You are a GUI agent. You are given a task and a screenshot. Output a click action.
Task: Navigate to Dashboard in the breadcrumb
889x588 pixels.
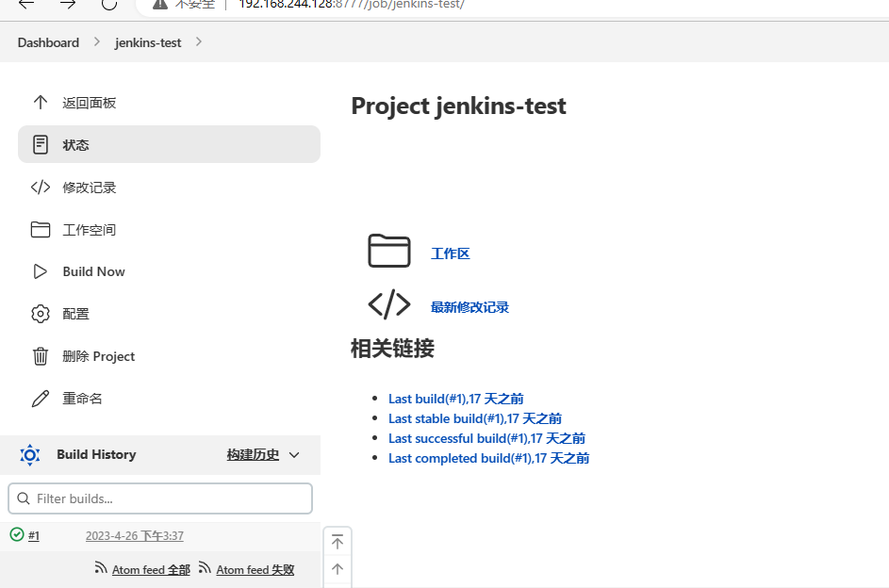pyautogui.click(x=48, y=41)
